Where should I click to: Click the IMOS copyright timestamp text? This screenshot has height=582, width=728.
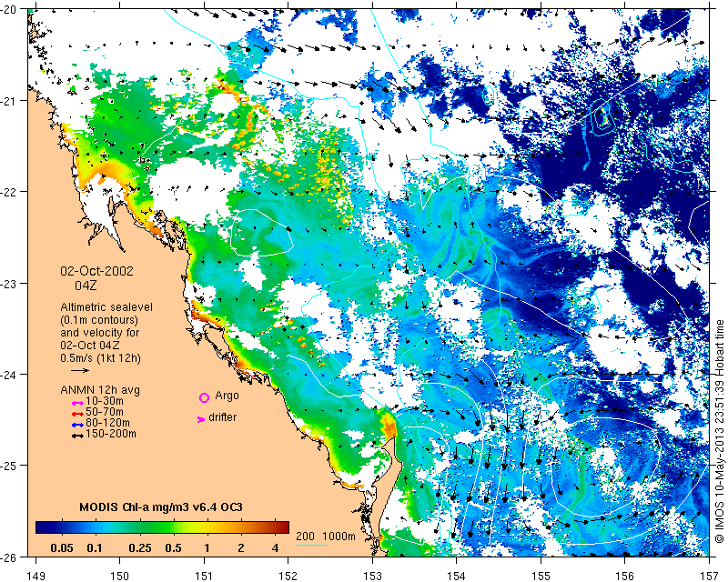[719, 431]
